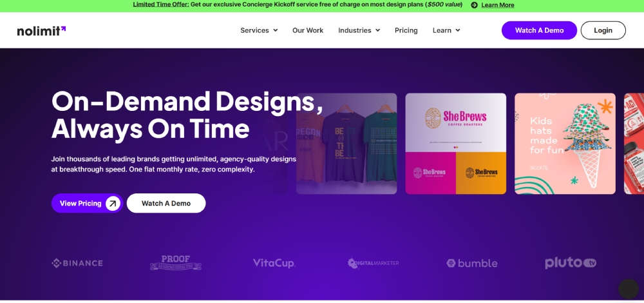The width and height of the screenshot is (644, 303).
Task: Expand the Learn dropdown menu
Action: (446, 30)
